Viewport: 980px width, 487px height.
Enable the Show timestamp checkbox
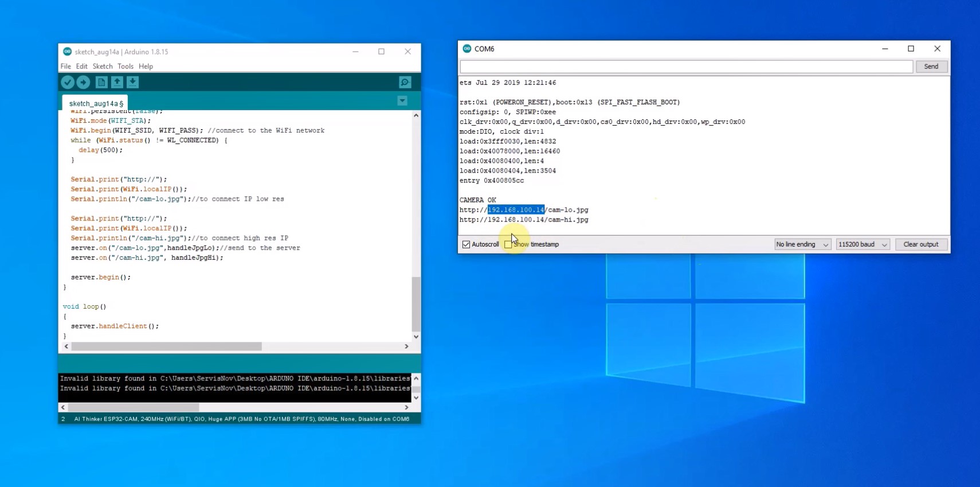point(508,244)
